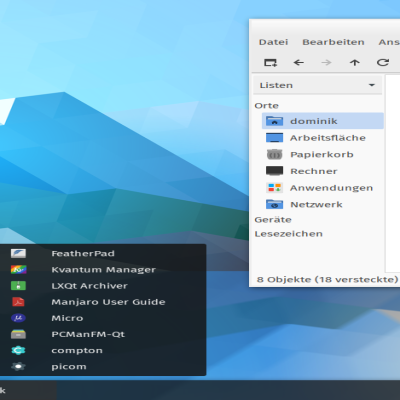
Task: Open Arbeitsfläche in the places list
Action: [x=323, y=138]
